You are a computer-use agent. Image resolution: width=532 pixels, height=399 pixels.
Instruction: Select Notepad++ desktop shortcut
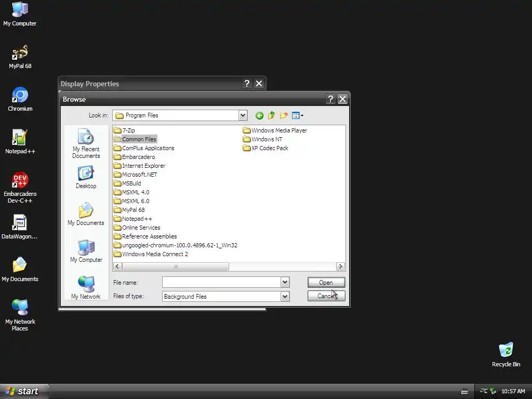(x=20, y=142)
